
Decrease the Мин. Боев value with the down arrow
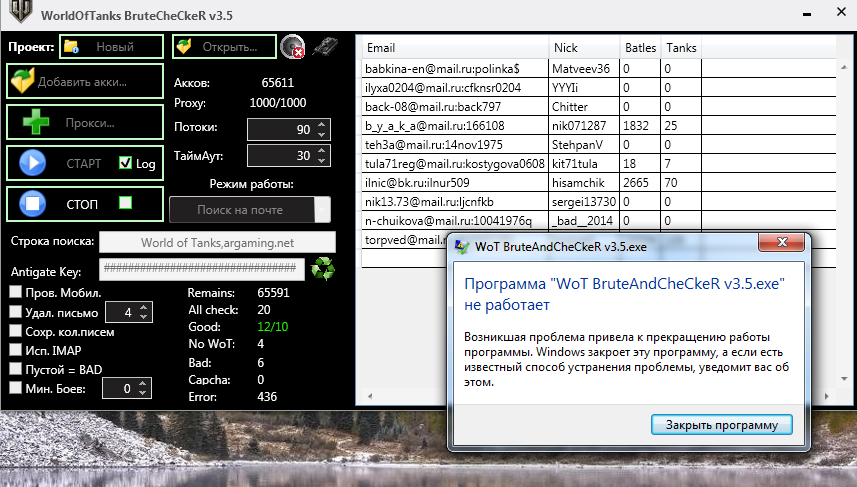tap(143, 393)
